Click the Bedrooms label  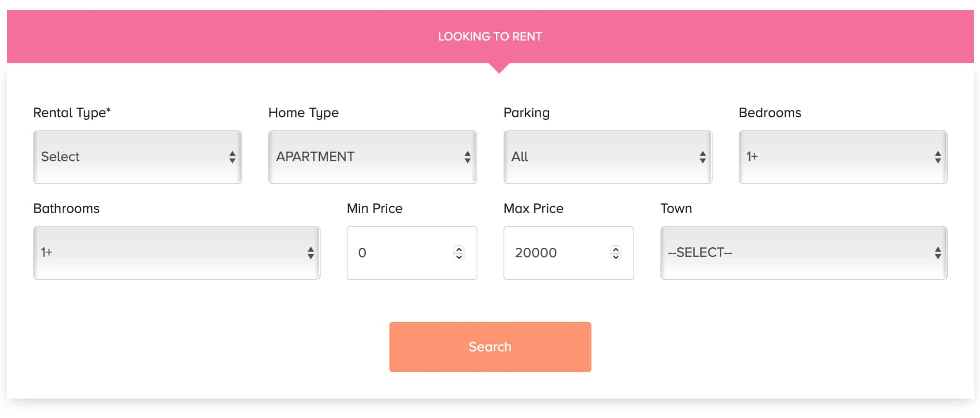tap(770, 113)
